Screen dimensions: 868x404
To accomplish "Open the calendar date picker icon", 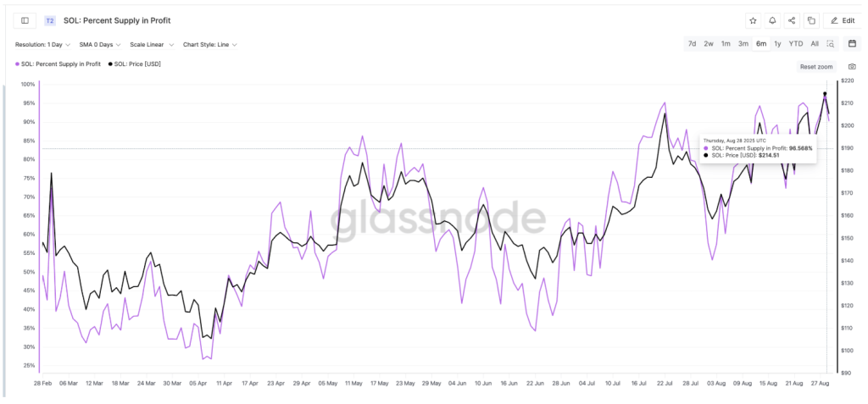I will 852,44.
